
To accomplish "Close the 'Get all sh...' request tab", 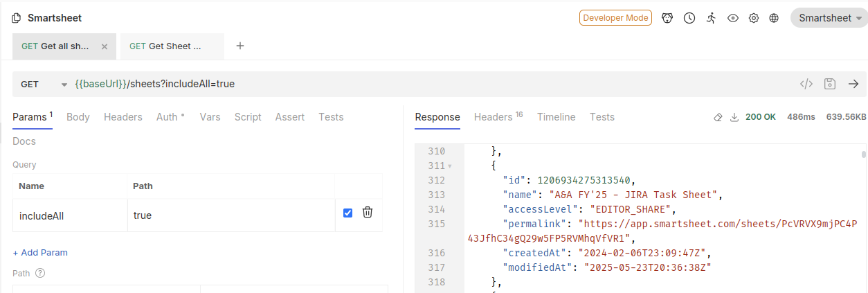I will point(105,47).
